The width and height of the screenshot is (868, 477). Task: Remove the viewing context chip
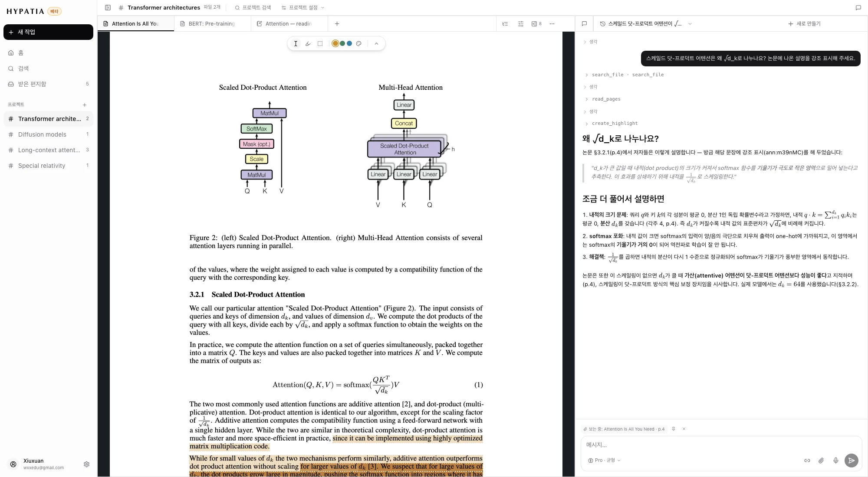click(684, 429)
